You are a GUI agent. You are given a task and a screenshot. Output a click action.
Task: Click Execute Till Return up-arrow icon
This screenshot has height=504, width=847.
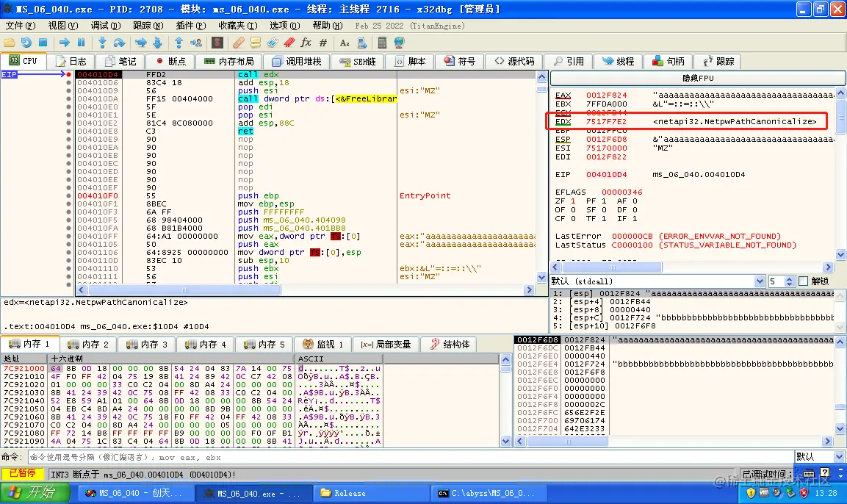tap(179, 43)
